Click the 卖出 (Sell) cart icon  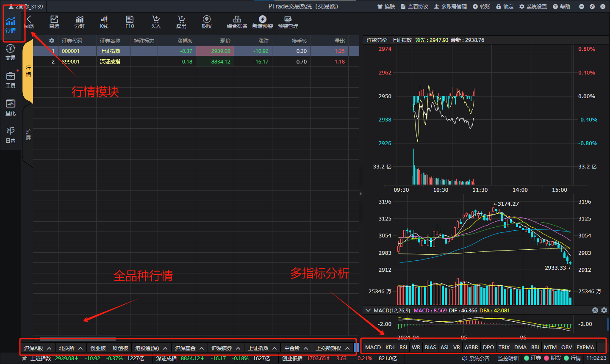pyautogui.click(x=181, y=22)
